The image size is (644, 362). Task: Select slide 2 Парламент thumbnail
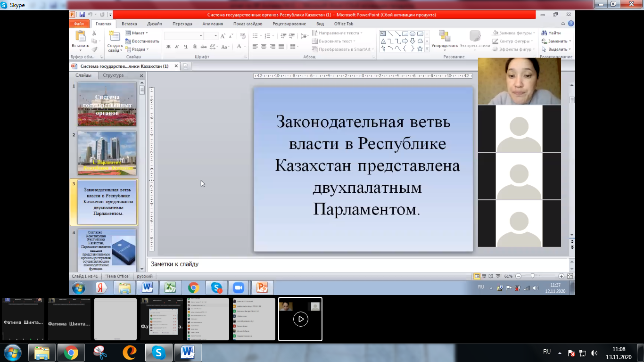(x=107, y=153)
